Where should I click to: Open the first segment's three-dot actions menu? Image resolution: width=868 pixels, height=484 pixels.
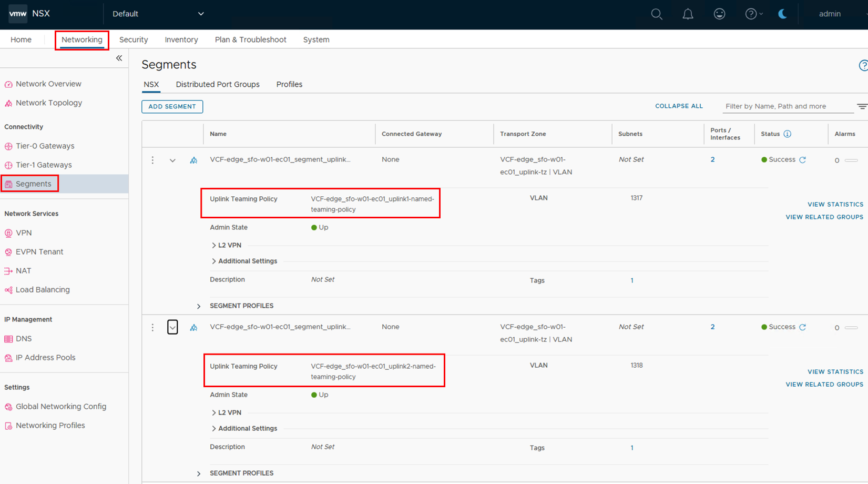(153, 160)
